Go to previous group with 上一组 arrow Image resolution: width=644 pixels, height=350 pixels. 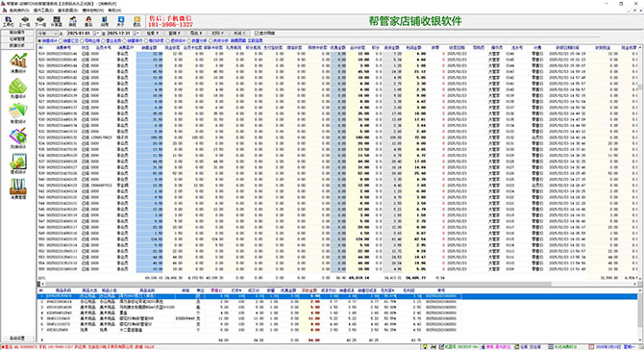(x=24, y=21)
